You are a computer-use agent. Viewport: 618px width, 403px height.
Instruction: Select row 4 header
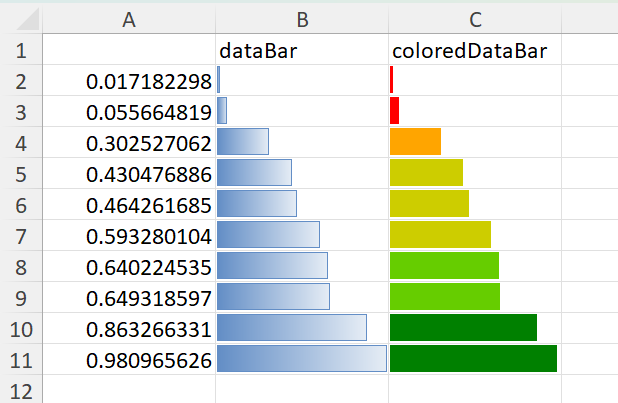pyautogui.click(x=21, y=142)
